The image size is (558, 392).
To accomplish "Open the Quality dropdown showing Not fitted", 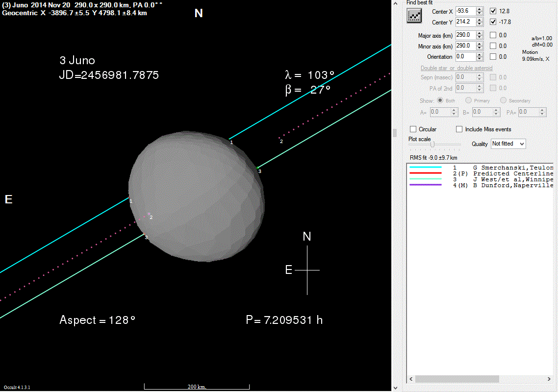I will coord(508,144).
